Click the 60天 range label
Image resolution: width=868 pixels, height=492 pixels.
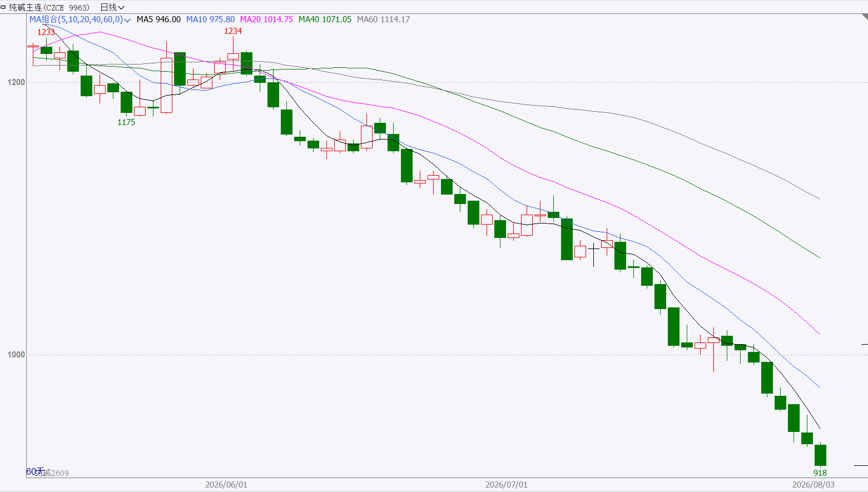[x=35, y=471]
